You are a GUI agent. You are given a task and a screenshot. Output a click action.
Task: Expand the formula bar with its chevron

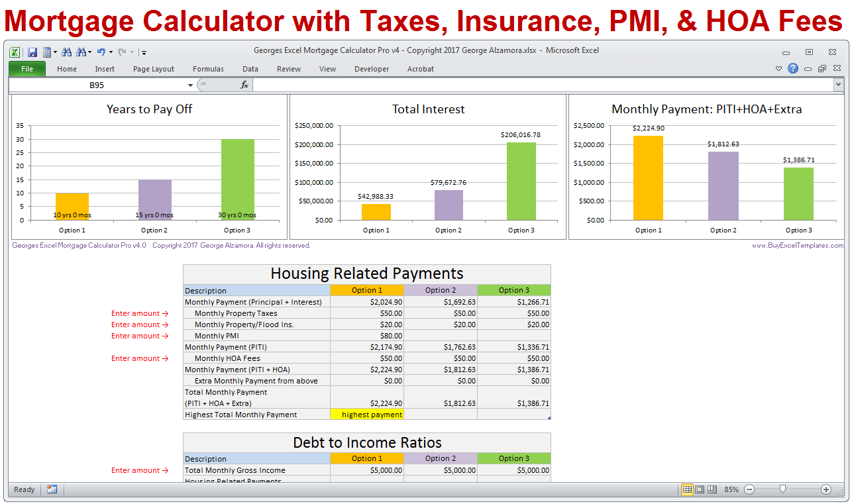coord(839,84)
